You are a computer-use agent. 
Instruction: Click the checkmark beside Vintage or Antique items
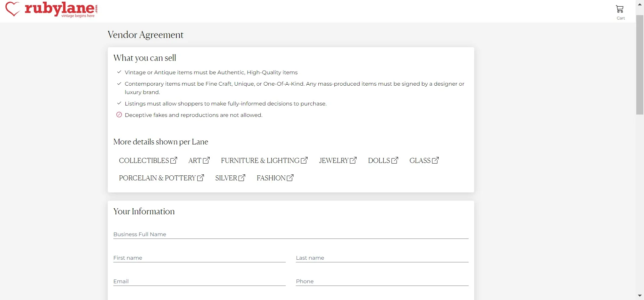pos(119,72)
